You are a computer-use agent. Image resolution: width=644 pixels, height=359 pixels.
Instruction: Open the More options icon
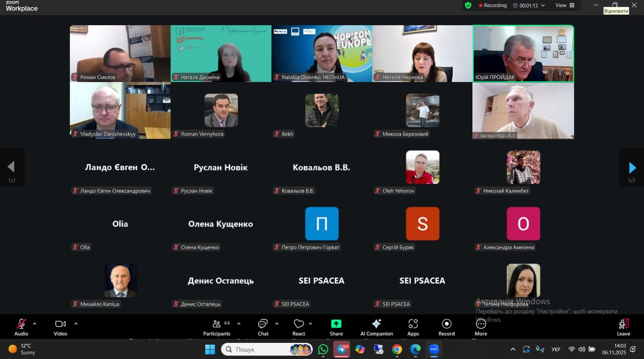(480, 324)
